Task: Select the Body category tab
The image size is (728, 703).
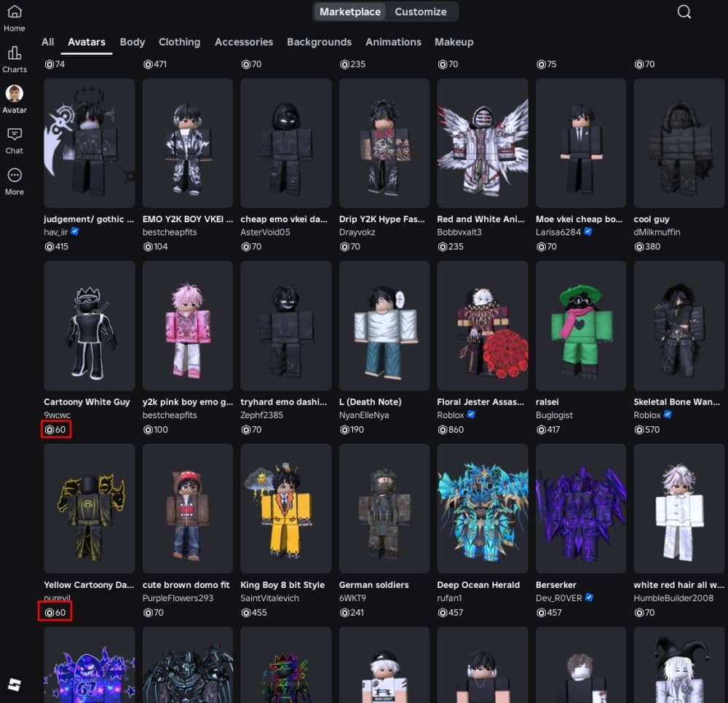Action: 132,42
